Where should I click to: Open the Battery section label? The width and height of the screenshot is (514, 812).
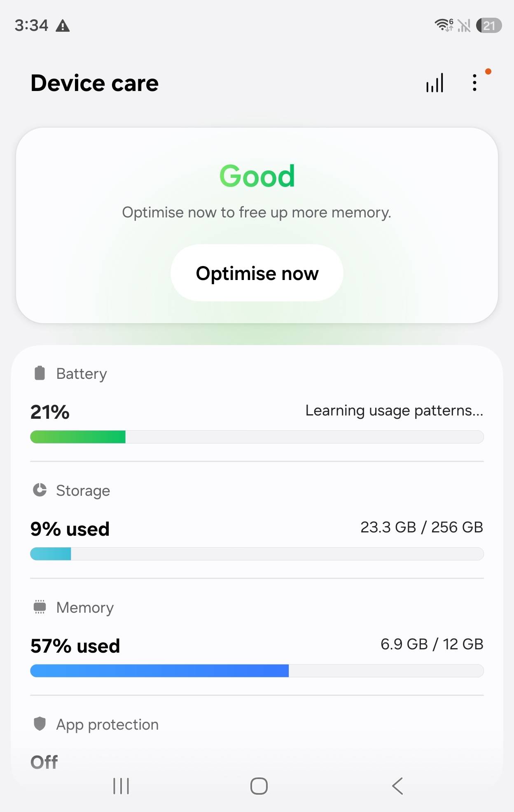point(82,374)
